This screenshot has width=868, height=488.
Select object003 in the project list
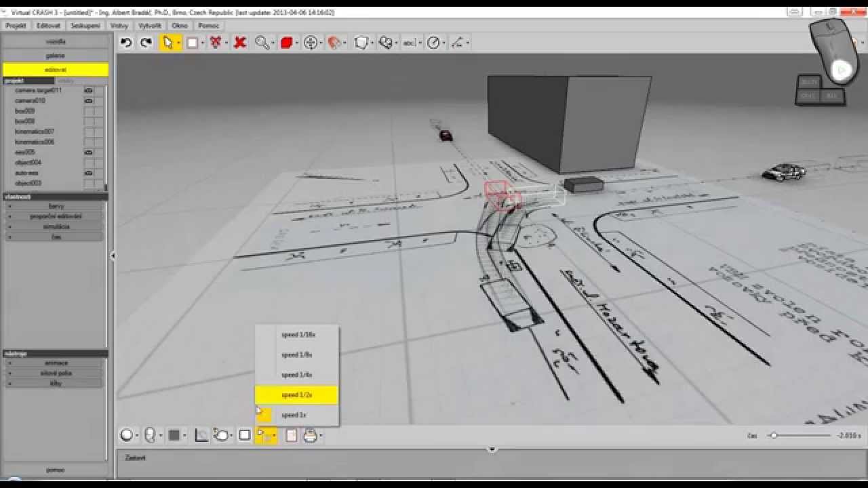(28, 183)
